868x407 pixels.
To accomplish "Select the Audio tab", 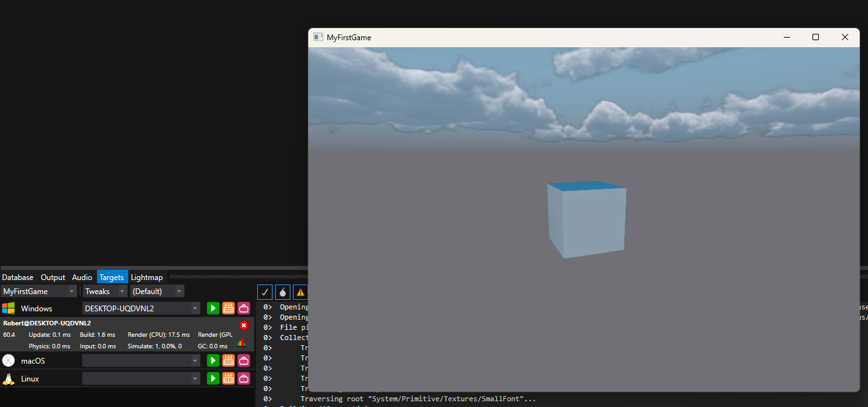I will pyautogui.click(x=82, y=277).
